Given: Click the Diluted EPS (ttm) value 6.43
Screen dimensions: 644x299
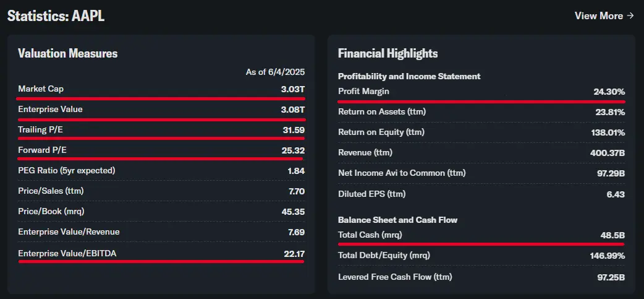Looking at the screenshot, I should pyautogui.click(x=616, y=194).
